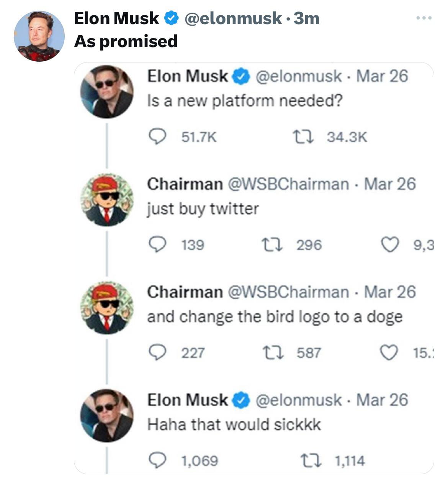Click the Chairman avatar on "just buy twitter"
Image resolution: width=448 pixels, height=477 pixels.
click(107, 200)
